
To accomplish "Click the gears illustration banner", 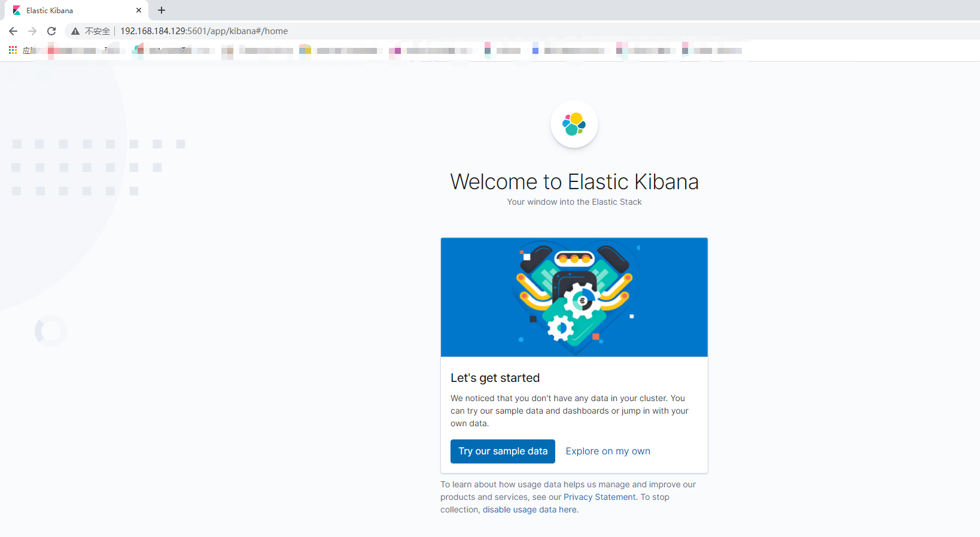I will coord(574,297).
